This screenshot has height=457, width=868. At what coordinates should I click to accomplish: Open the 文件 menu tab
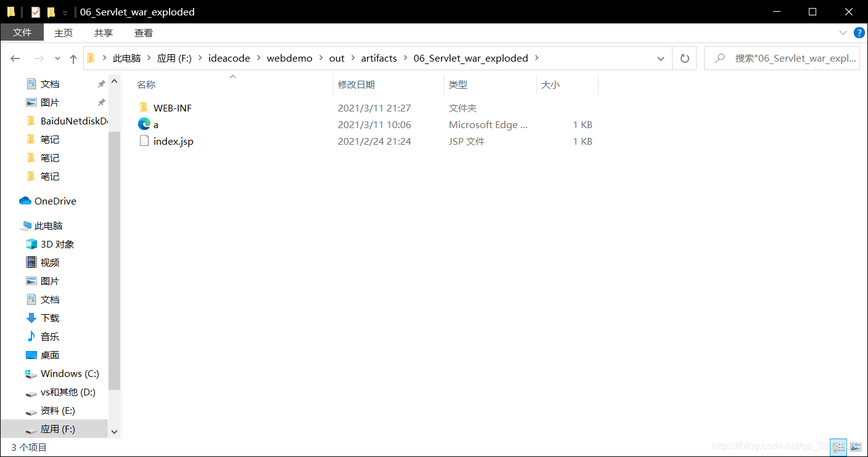coord(22,33)
